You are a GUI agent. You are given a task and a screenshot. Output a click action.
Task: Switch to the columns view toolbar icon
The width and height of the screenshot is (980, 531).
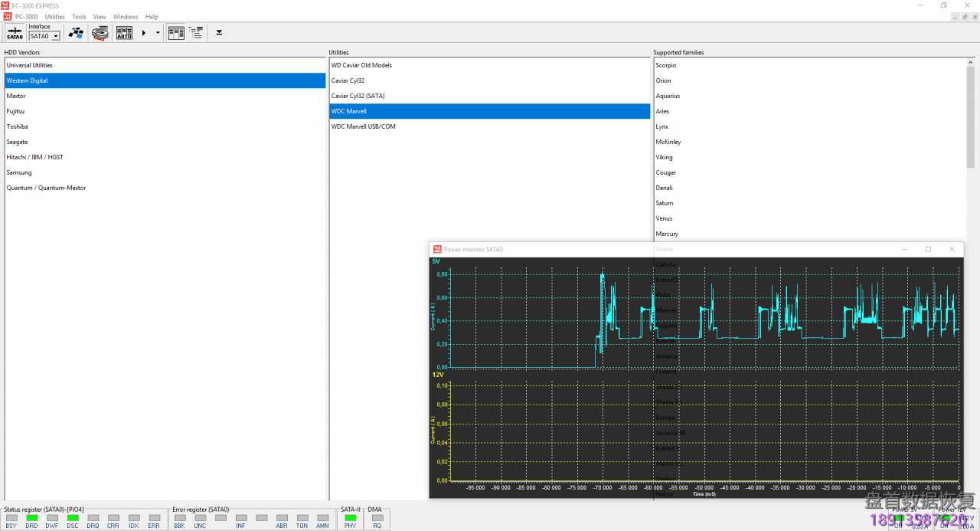click(x=175, y=32)
